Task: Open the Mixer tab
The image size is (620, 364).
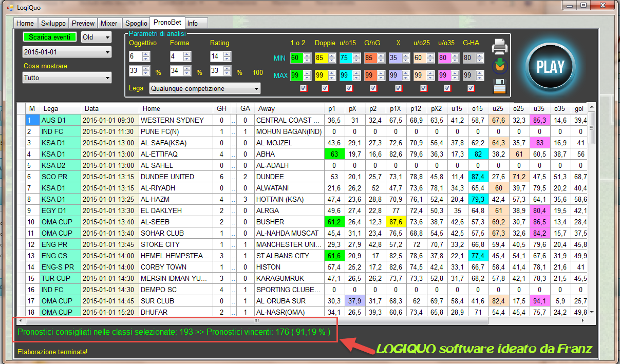Action: tap(109, 23)
